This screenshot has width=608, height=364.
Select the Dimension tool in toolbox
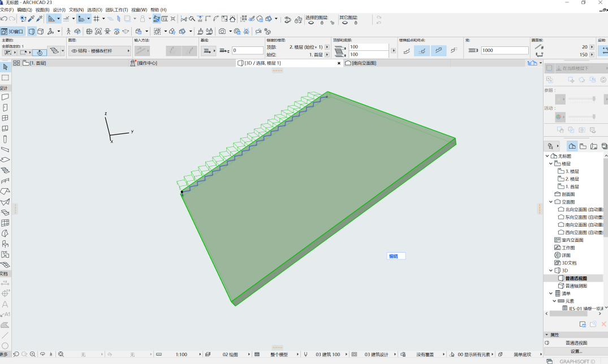point(5,283)
